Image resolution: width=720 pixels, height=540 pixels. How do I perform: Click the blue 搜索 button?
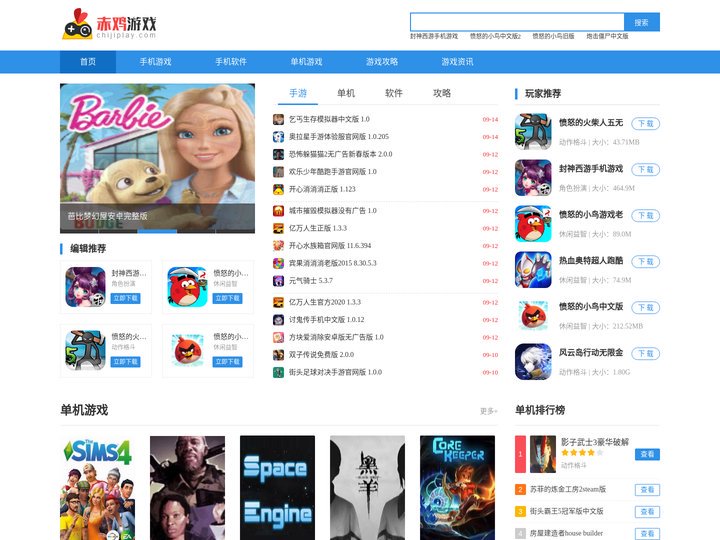coord(641,22)
